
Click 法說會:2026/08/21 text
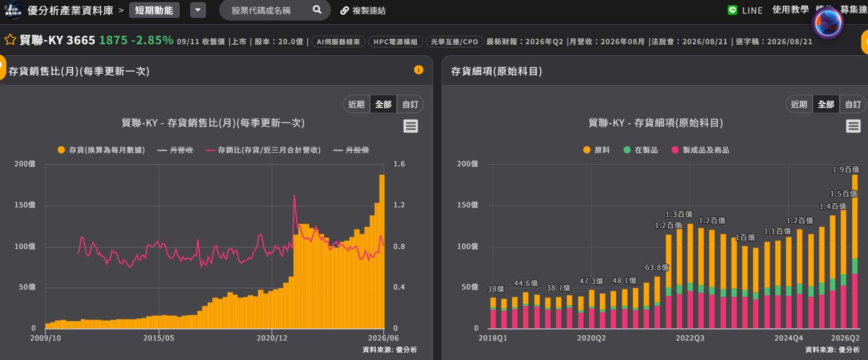click(690, 42)
